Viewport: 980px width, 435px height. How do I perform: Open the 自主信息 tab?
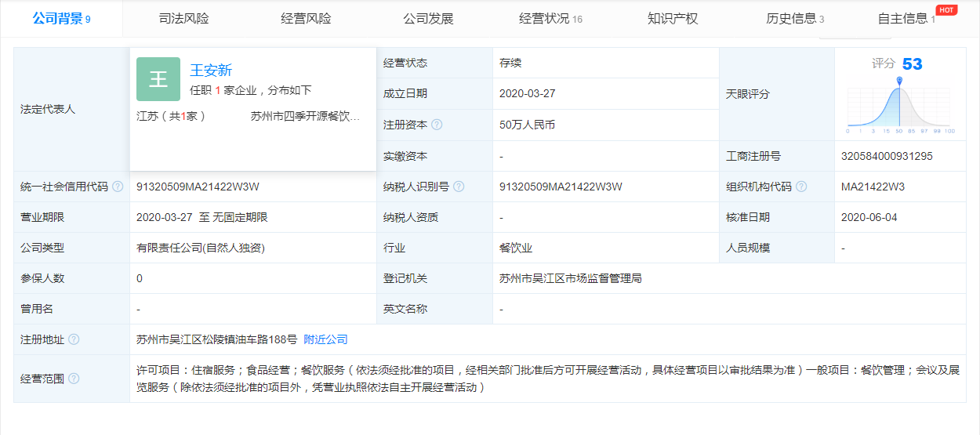tap(906, 19)
